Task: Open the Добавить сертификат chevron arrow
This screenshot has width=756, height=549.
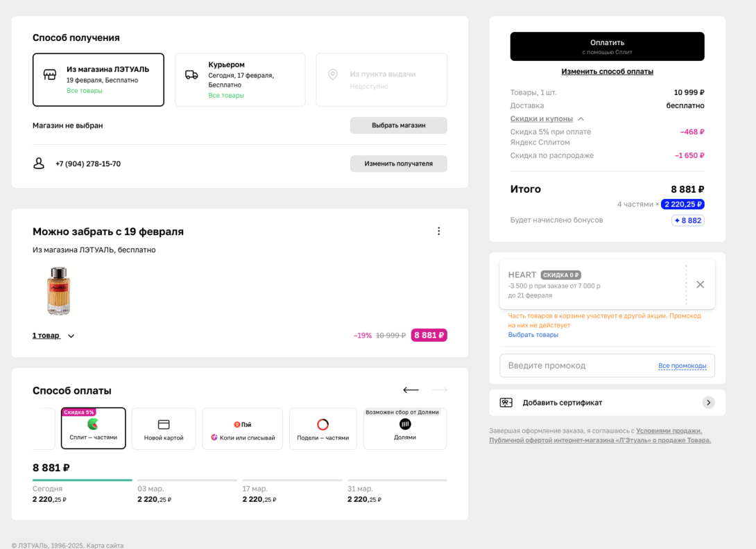Action: point(708,403)
